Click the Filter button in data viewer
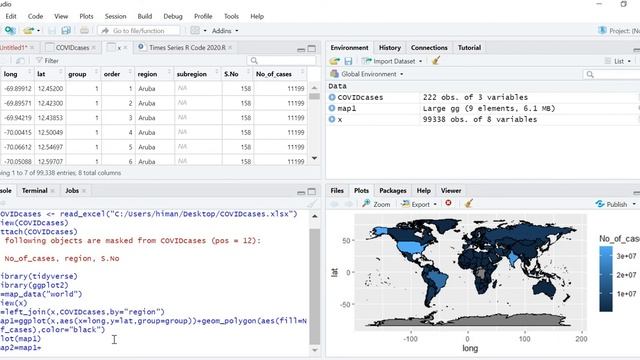Image resolution: width=640 pixels, height=360 pixels. (47, 61)
